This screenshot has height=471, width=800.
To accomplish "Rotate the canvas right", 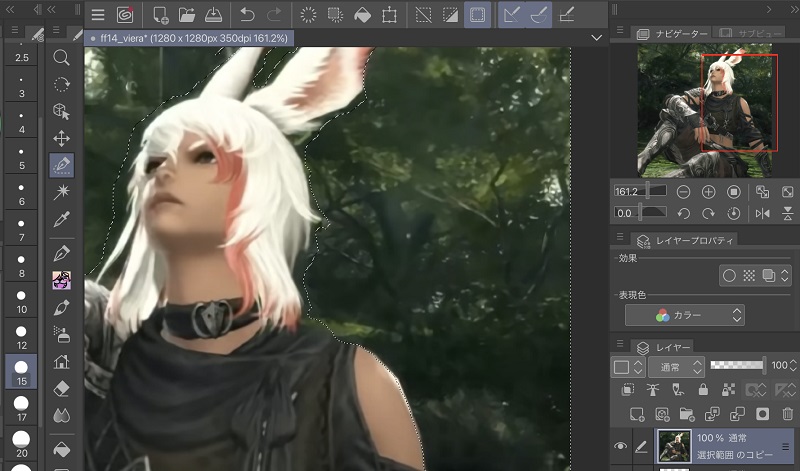I will (x=708, y=213).
